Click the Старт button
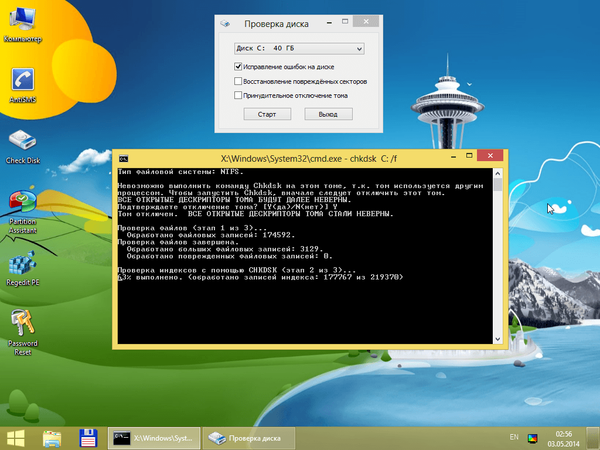 click(x=267, y=114)
